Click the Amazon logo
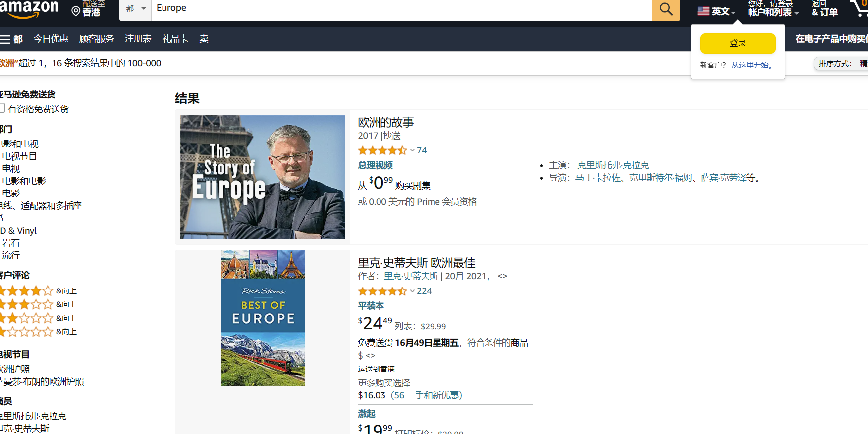Screen dimensions: 868x434 (x=29, y=9)
